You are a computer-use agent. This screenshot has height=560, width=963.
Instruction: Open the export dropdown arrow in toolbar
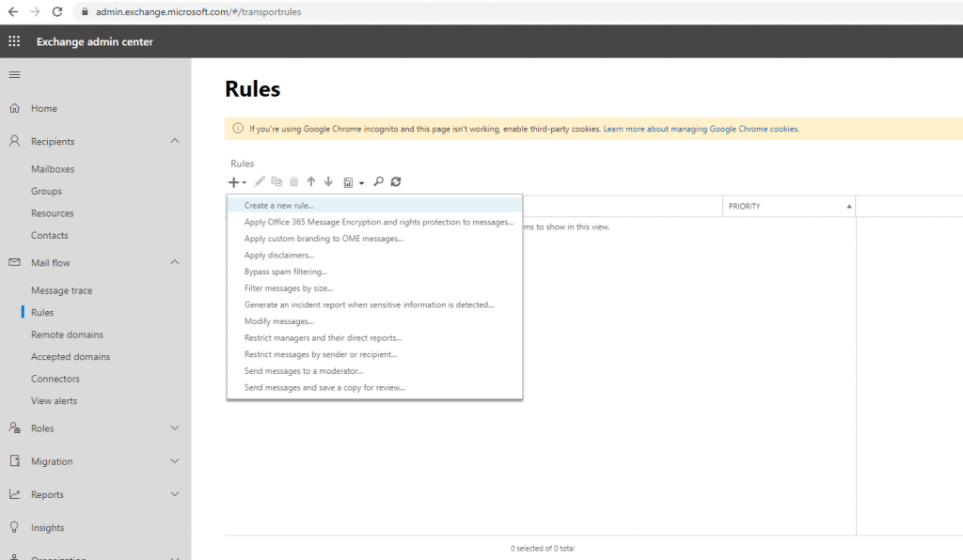[362, 183]
